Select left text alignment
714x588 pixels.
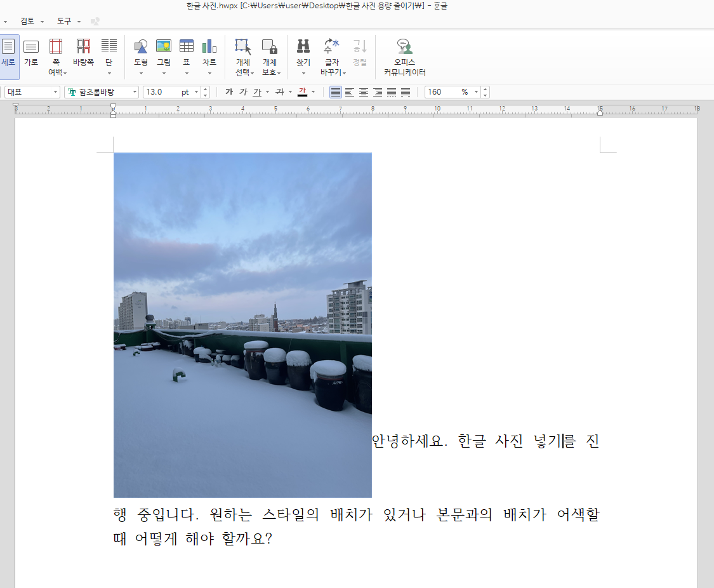[350, 92]
